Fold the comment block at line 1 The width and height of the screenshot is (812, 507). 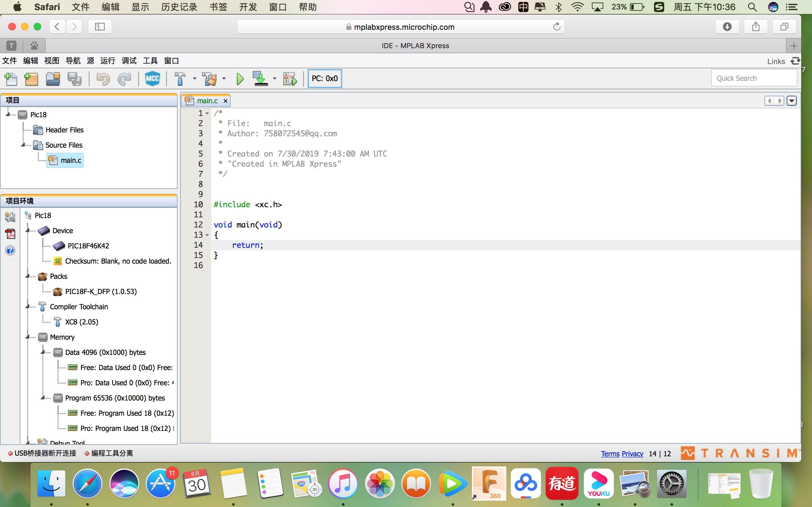point(207,113)
